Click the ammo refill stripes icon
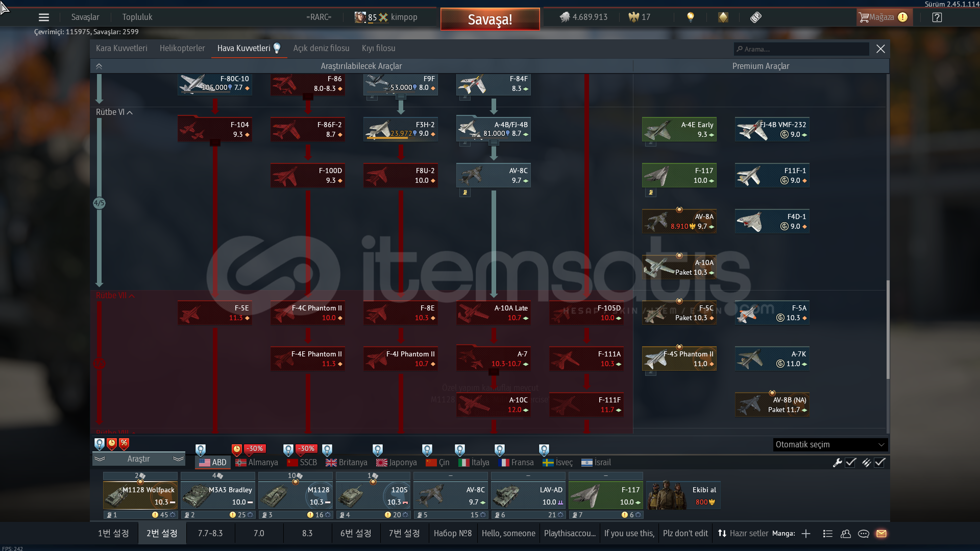This screenshot has height=551, width=980. (866, 463)
